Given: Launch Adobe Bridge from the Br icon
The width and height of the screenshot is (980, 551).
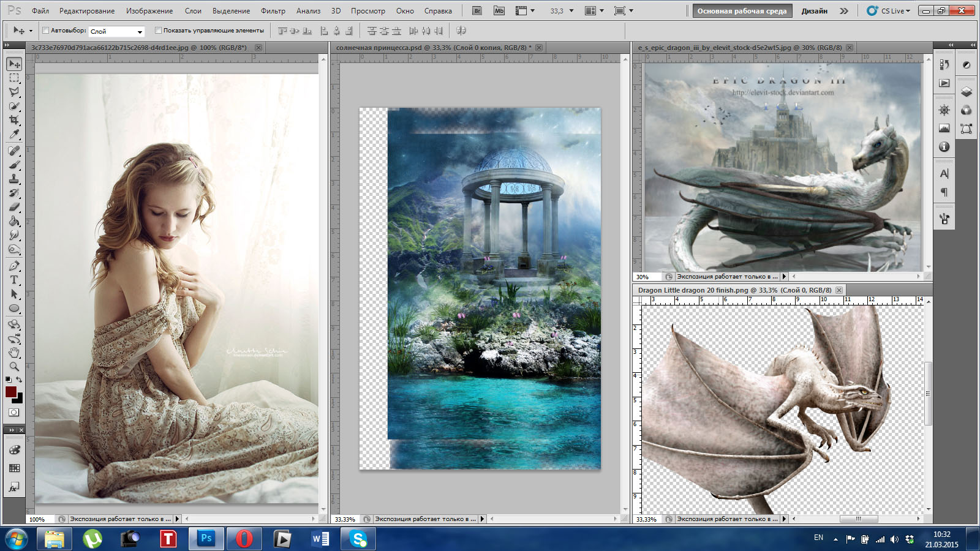Looking at the screenshot, I should 477,11.
